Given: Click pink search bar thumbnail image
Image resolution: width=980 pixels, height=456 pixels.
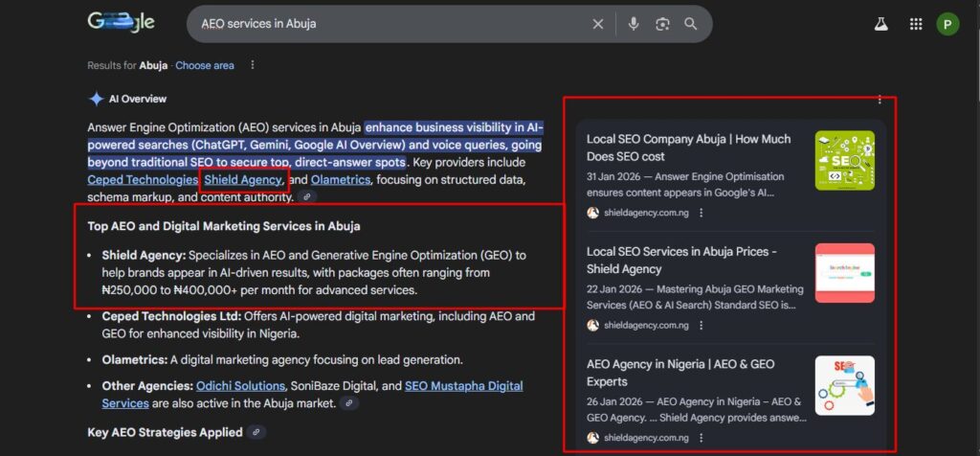Looking at the screenshot, I should (845, 273).
